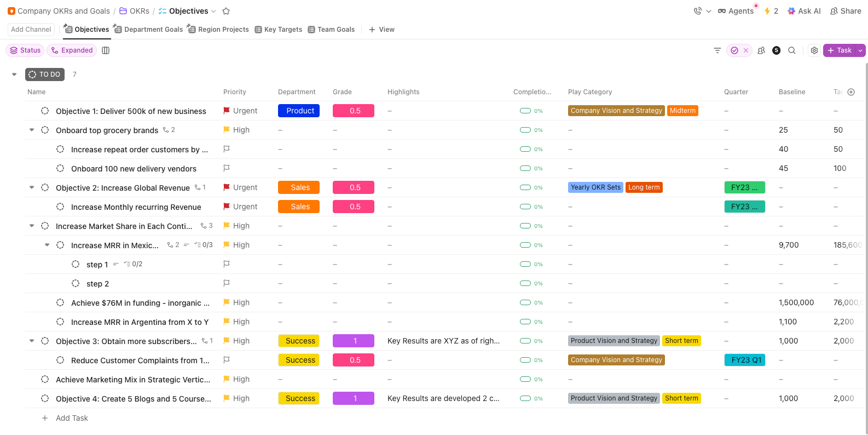Toggle status circle for Objective 1

coord(45,111)
